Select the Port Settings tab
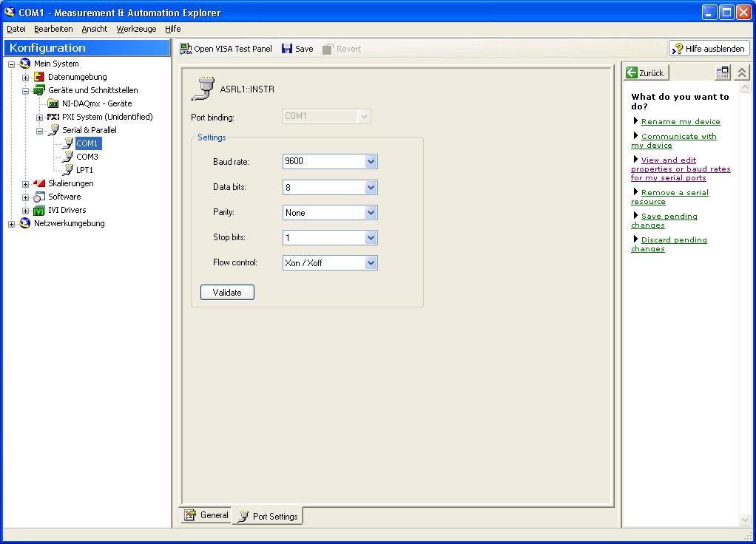756x544 pixels. tap(268, 516)
